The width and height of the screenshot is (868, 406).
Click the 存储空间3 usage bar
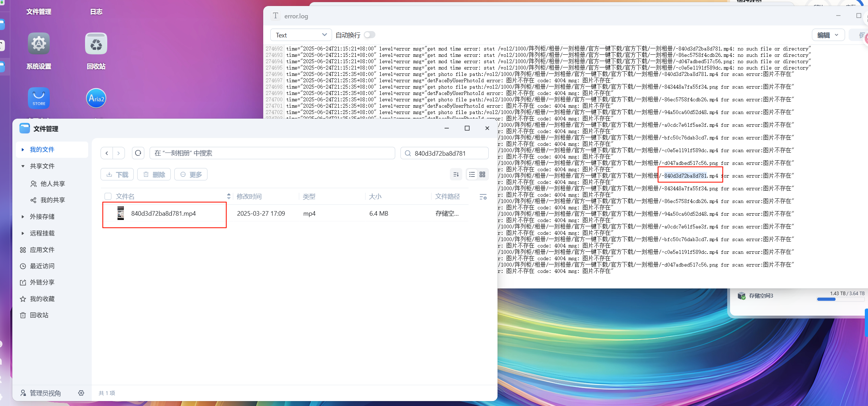coord(841,299)
